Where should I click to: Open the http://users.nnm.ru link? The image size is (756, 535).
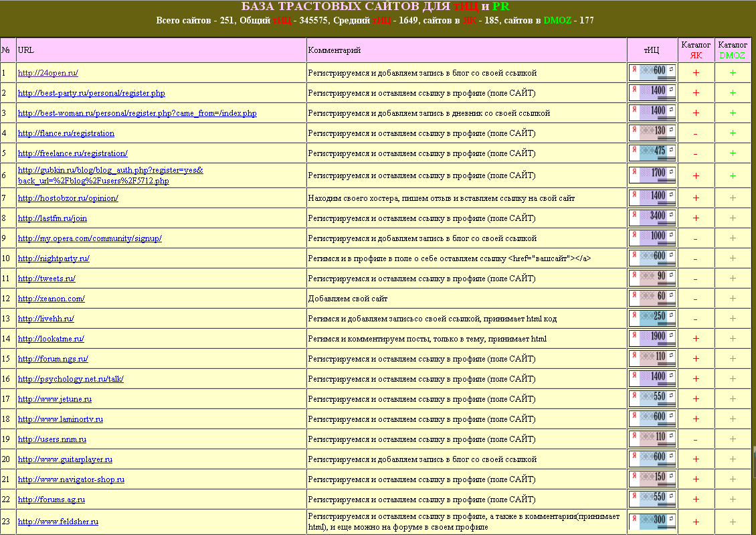(52, 439)
